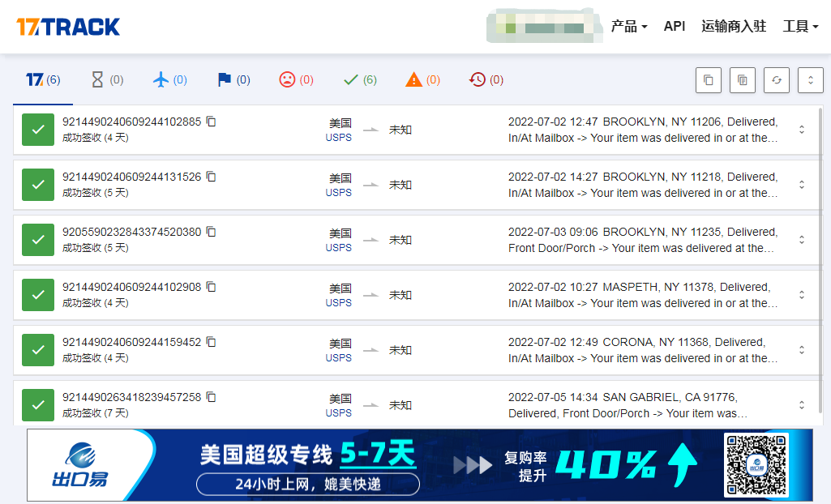Click green delivered icon for number ending 520380
This screenshot has height=504, width=831.
coord(38,240)
